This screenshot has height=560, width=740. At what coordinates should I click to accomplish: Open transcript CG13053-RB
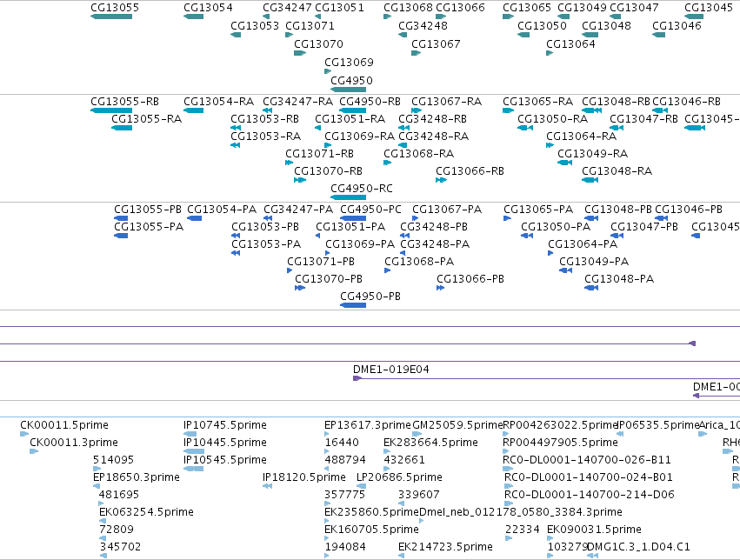(x=264, y=119)
